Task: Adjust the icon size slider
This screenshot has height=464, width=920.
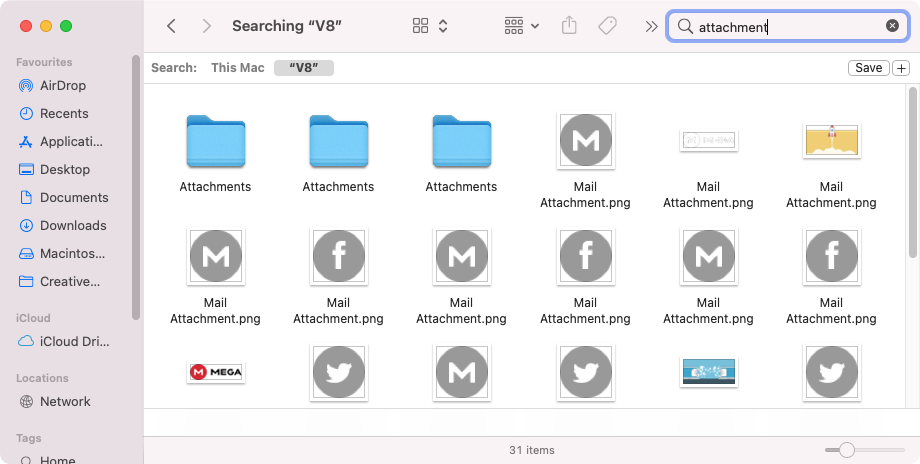Action: (x=846, y=450)
